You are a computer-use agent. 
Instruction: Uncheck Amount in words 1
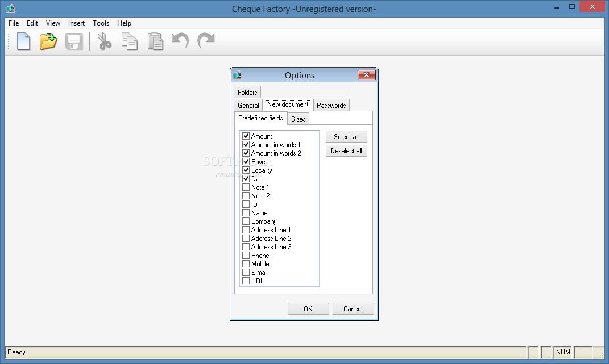246,145
